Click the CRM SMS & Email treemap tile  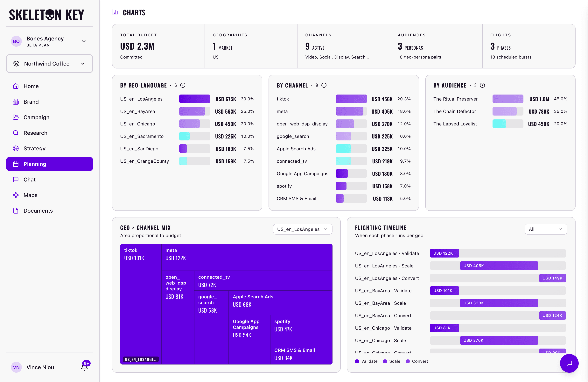pos(301,354)
